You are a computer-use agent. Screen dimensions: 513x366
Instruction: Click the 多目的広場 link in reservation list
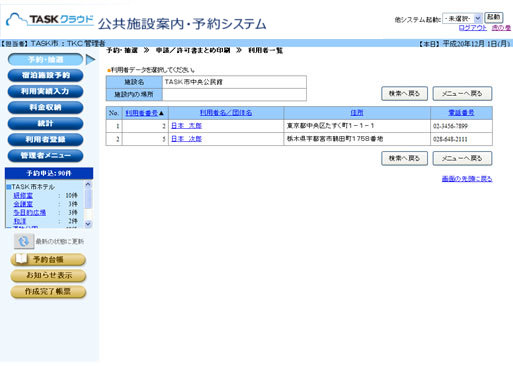coord(30,212)
